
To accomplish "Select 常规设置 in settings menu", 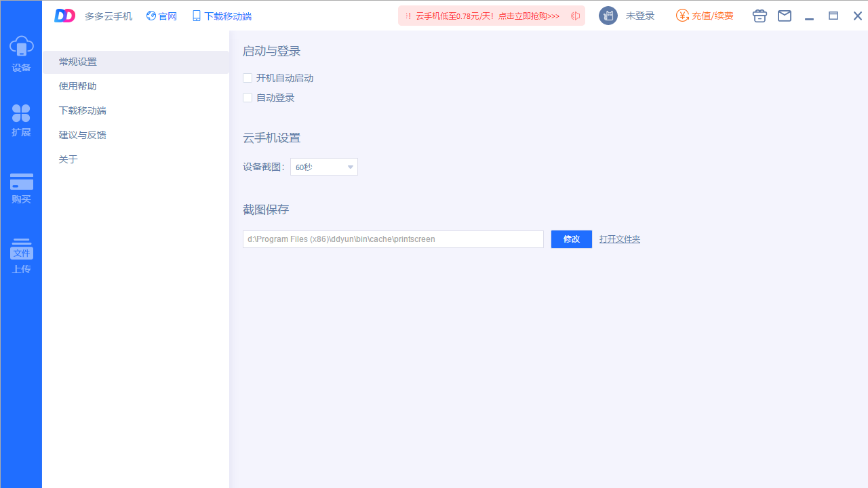I will pyautogui.click(x=136, y=62).
